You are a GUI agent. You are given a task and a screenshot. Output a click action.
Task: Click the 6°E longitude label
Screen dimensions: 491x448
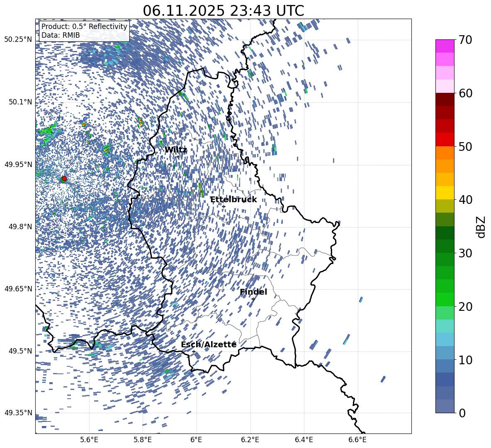[196, 440]
